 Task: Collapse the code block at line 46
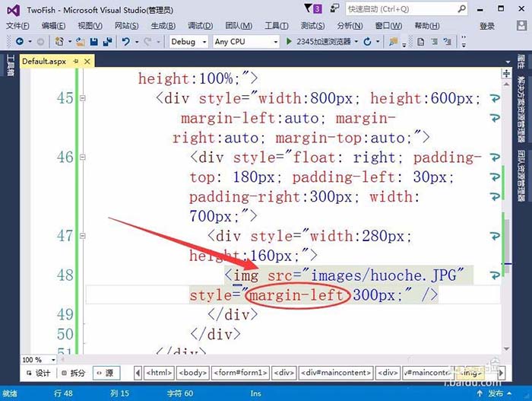point(82,158)
